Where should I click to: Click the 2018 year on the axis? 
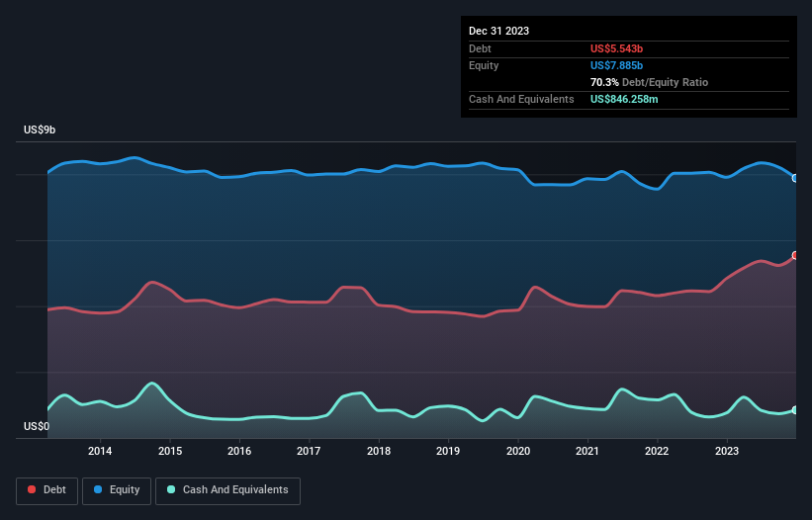379,452
